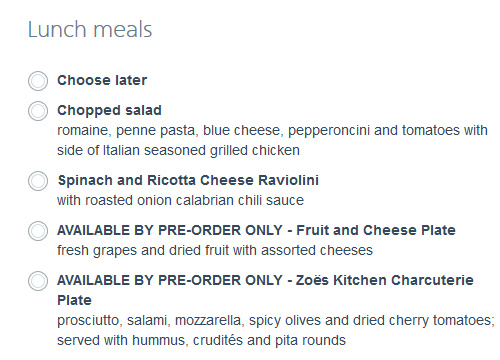Select the Zoës Kitchen Charcuterie Plate radio button

(x=38, y=281)
